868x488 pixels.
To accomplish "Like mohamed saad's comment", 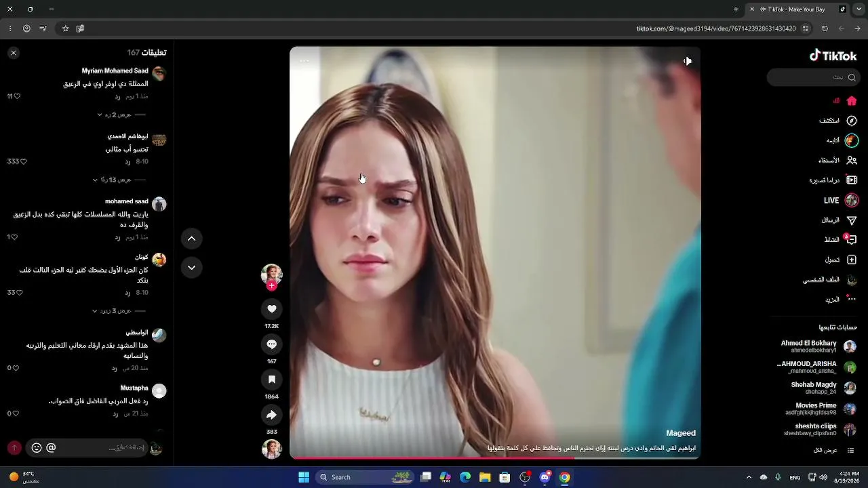I will click(x=14, y=237).
